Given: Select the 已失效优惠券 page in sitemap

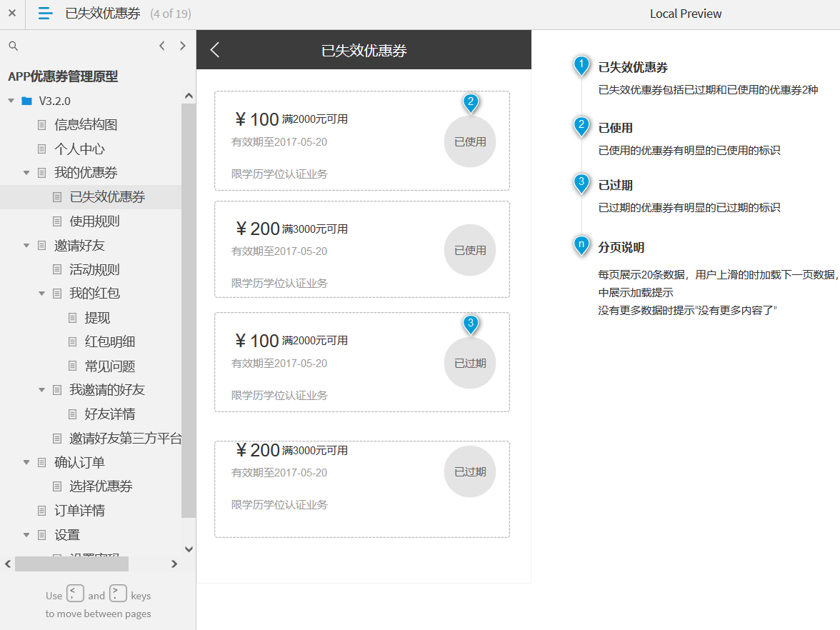Looking at the screenshot, I should [x=107, y=196].
